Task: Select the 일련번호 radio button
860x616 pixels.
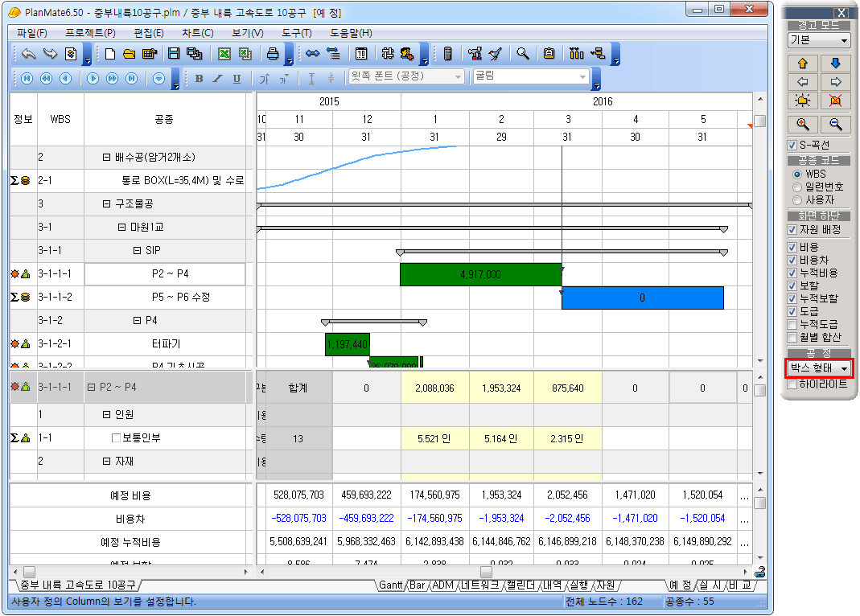Action: 797,187
